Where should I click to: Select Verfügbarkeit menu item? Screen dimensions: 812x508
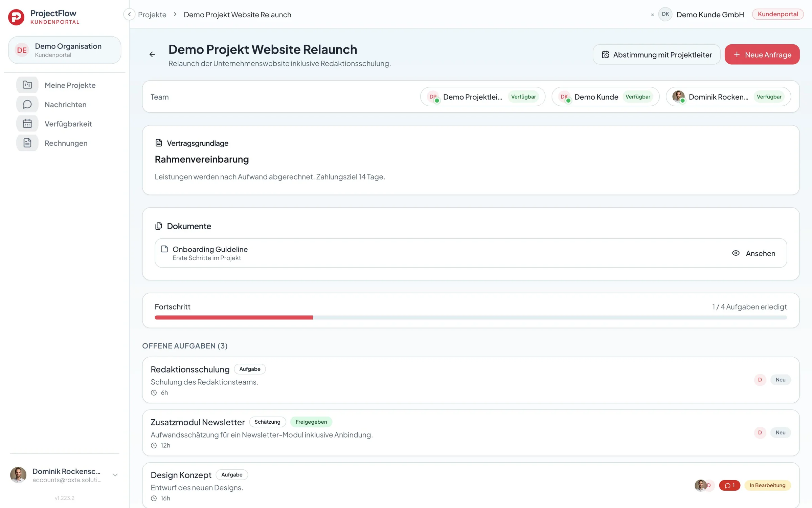pos(68,124)
